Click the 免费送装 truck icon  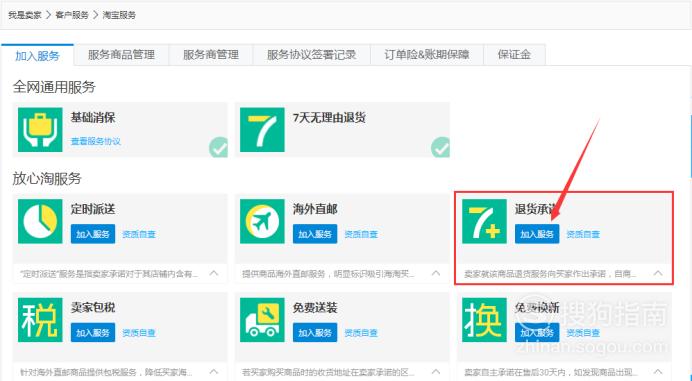click(x=262, y=320)
